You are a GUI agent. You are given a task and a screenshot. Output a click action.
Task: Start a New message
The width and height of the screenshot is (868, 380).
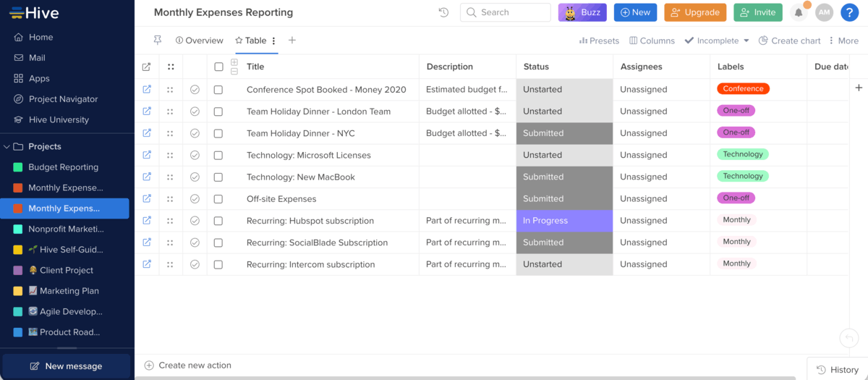(x=66, y=366)
